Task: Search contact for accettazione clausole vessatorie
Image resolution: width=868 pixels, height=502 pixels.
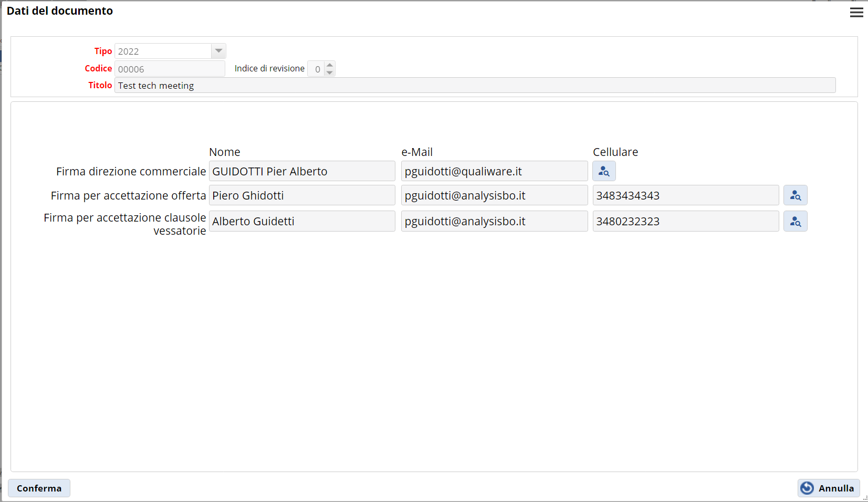Action: click(x=795, y=222)
